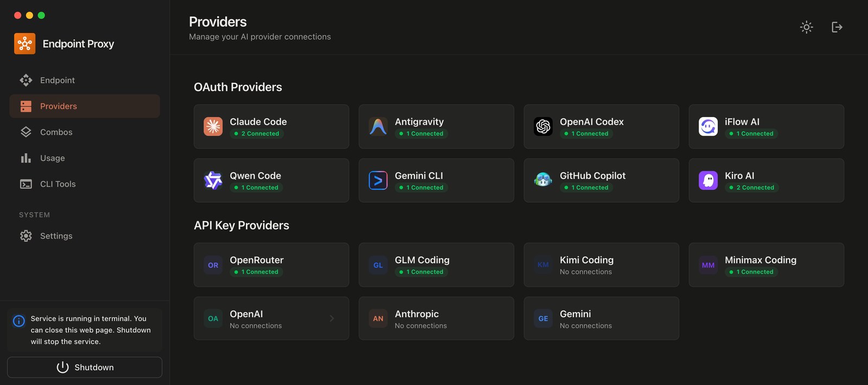The width and height of the screenshot is (868, 385).
Task: Click the CLI Tools terminal icon
Action: [x=26, y=184]
